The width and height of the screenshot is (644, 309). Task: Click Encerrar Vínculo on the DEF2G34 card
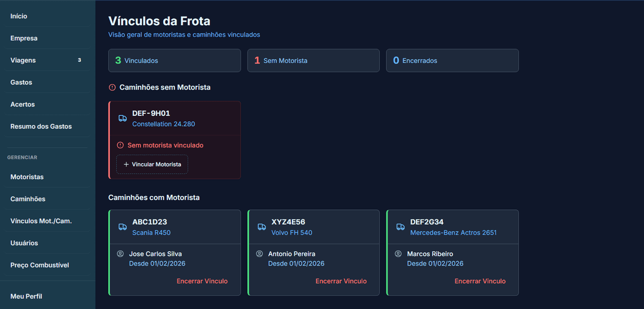tap(480, 281)
